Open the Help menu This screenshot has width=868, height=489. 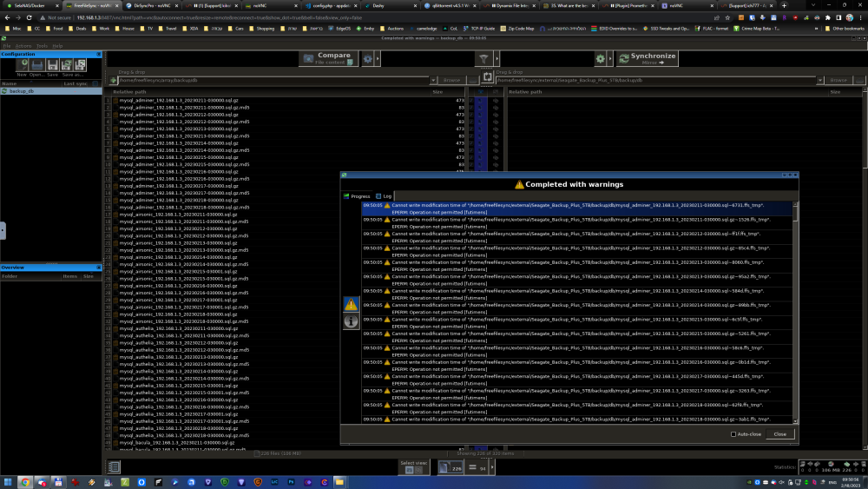(57, 46)
